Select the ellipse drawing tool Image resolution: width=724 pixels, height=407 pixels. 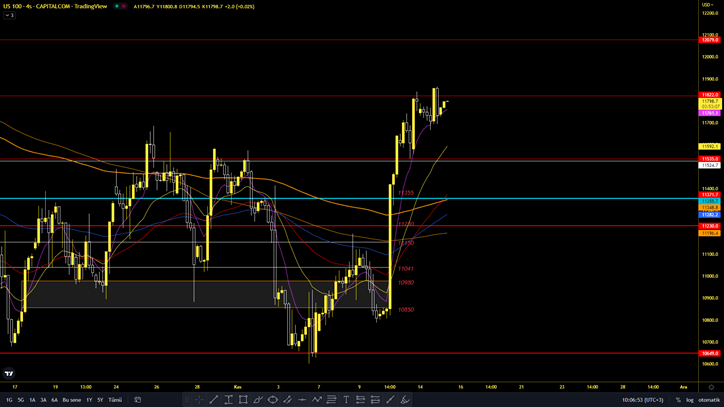click(272, 399)
